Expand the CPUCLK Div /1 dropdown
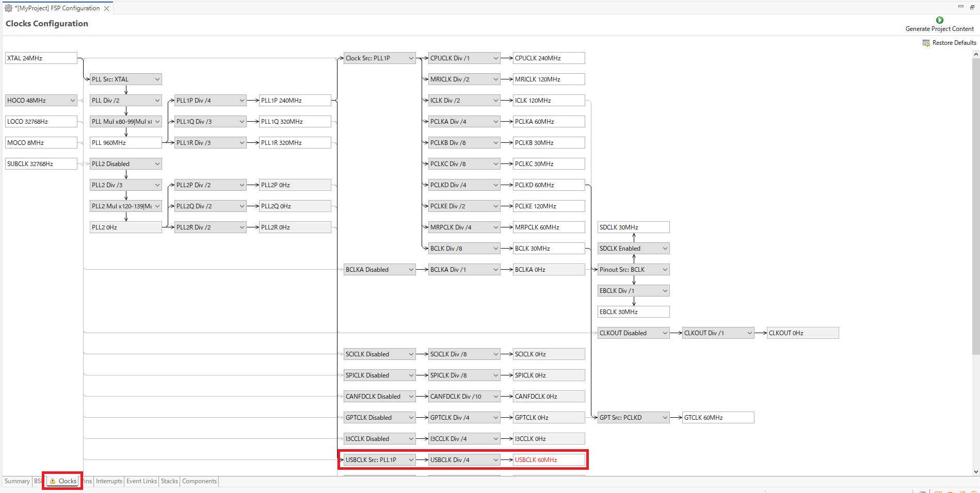Image resolution: width=980 pixels, height=493 pixels. tap(464, 58)
